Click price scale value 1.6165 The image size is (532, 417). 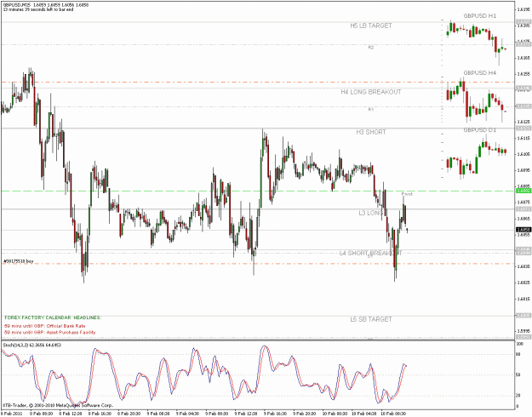(523, 58)
